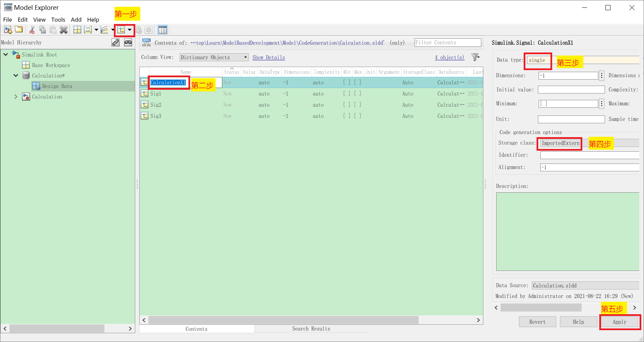Click the New Model toolbar icon
Viewport: 644px width, 342px height.
click(8, 30)
